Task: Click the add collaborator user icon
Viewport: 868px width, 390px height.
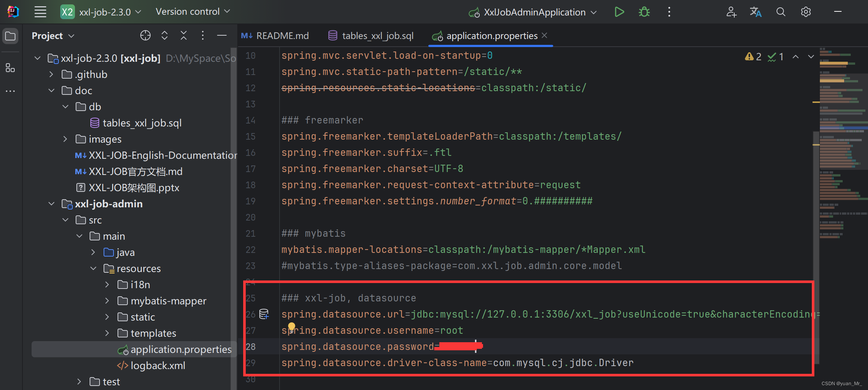Action: [x=731, y=12]
